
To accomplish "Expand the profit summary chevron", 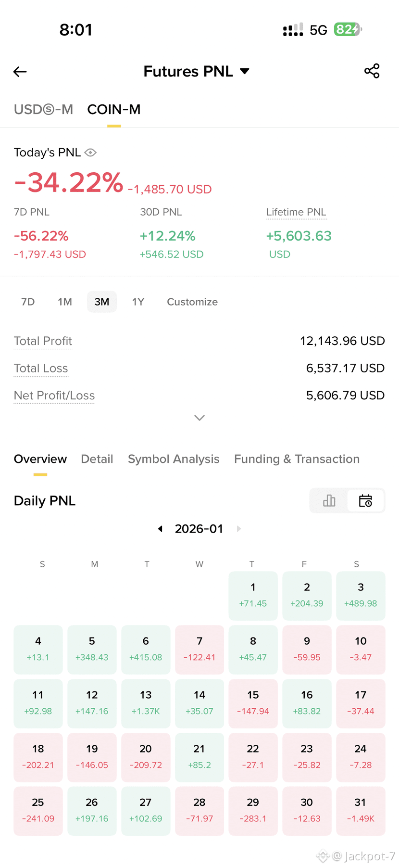I will click(199, 418).
